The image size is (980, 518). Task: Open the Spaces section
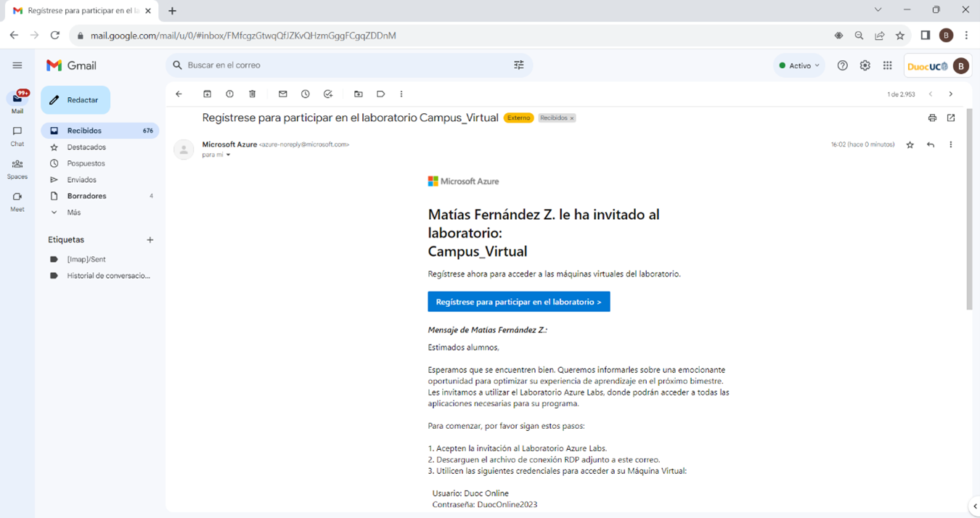point(17,169)
